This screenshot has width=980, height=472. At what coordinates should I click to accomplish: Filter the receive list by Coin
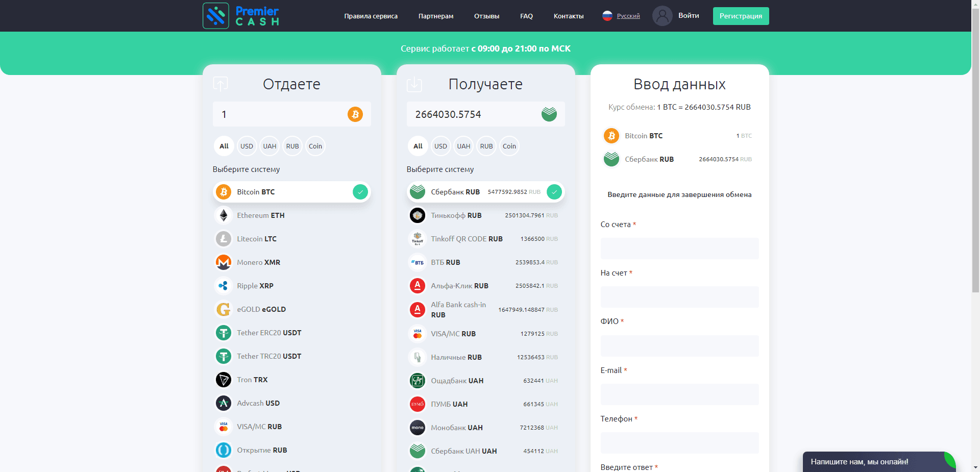(x=509, y=146)
